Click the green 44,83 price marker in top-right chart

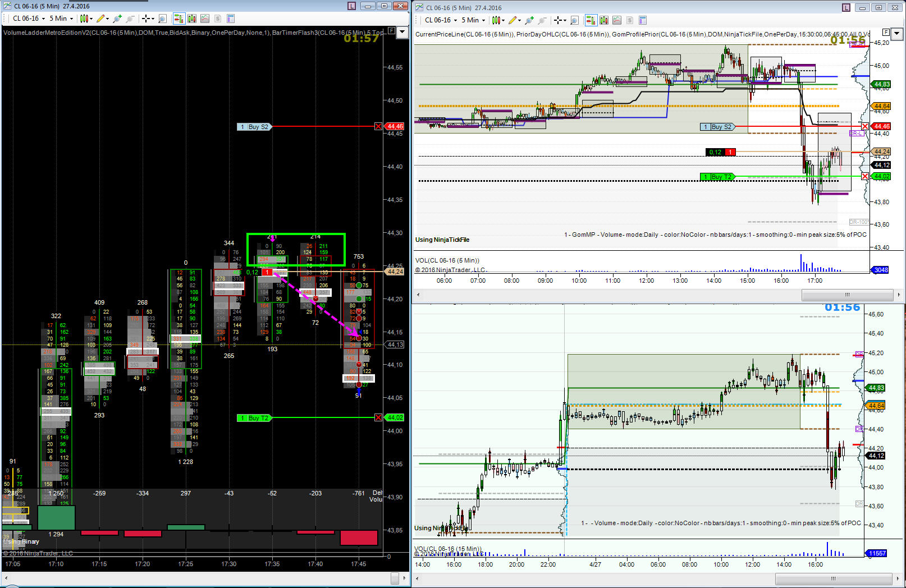(881, 84)
